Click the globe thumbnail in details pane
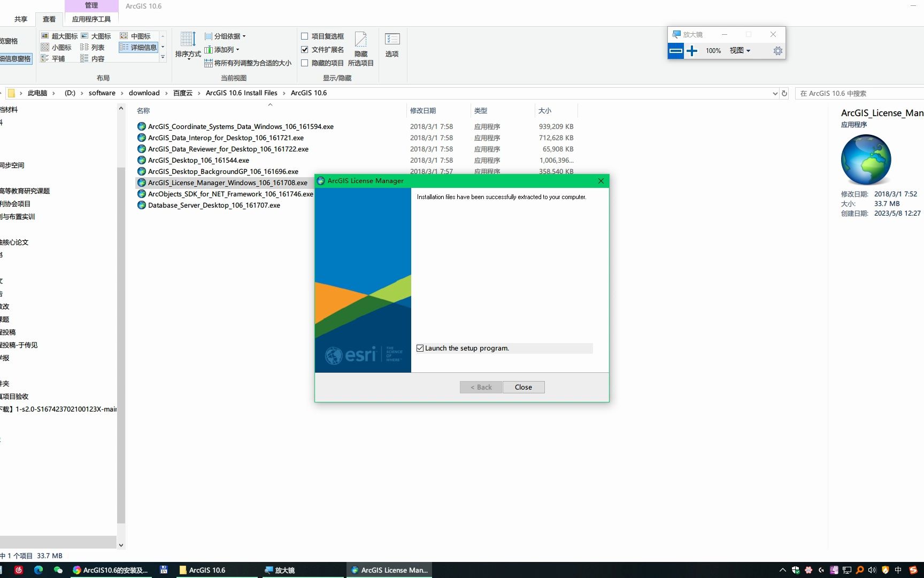924x578 pixels. pyautogui.click(x=866, y=159)
